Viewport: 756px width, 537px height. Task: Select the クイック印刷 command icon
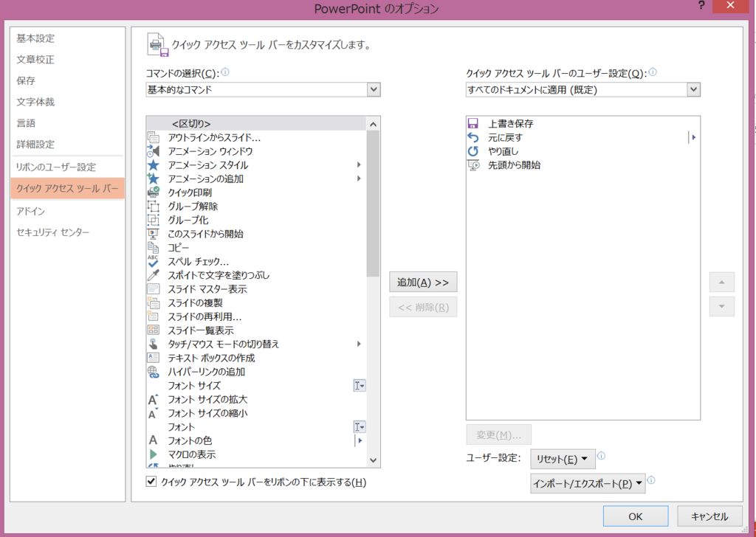click(x=155, y=193)
